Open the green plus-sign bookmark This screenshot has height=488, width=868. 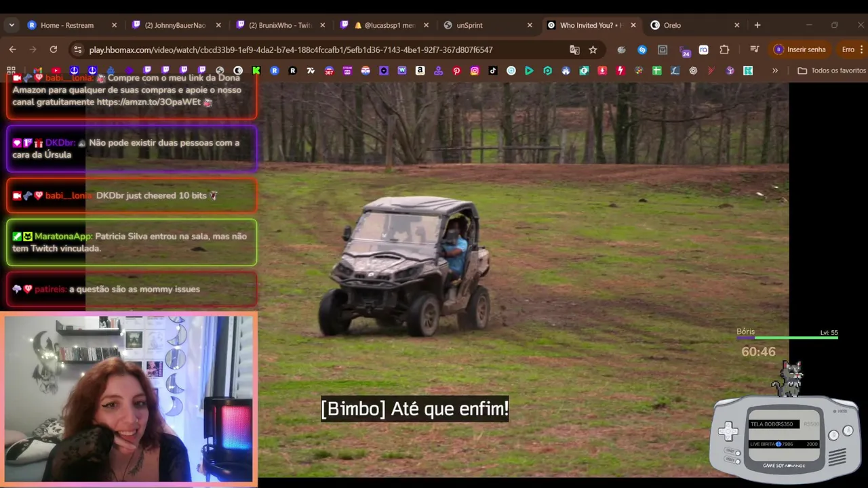point(656,70)
